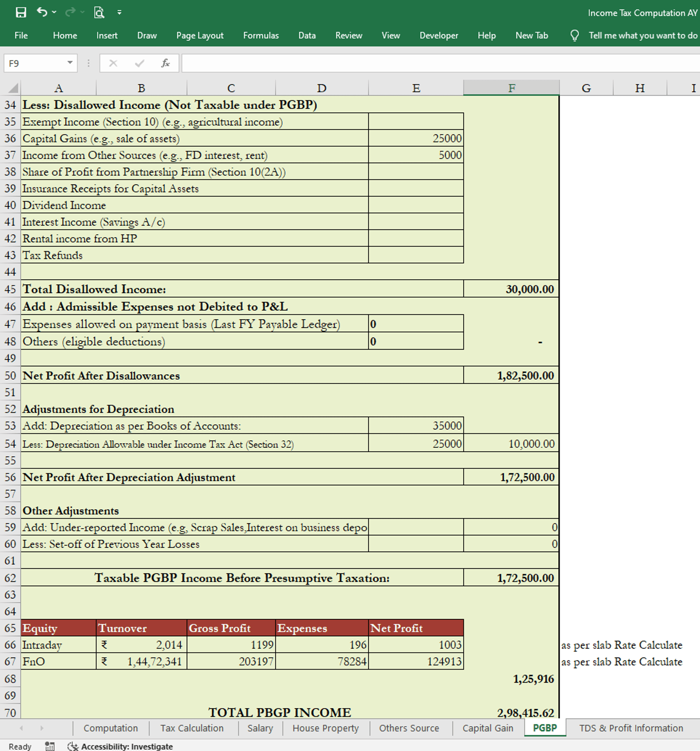Switch to the Capital Gain sheet tab
The image size is (700, 751).
(487, 728)
